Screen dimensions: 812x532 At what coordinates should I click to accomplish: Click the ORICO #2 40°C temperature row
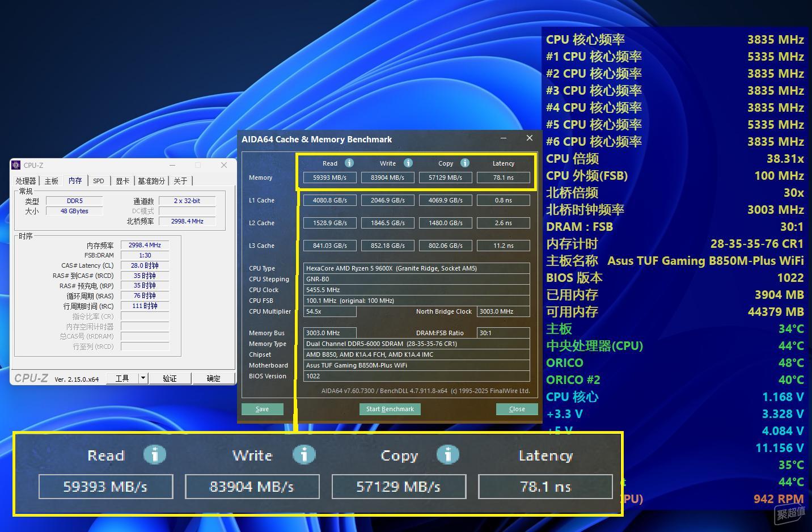(x=675, y=380)
